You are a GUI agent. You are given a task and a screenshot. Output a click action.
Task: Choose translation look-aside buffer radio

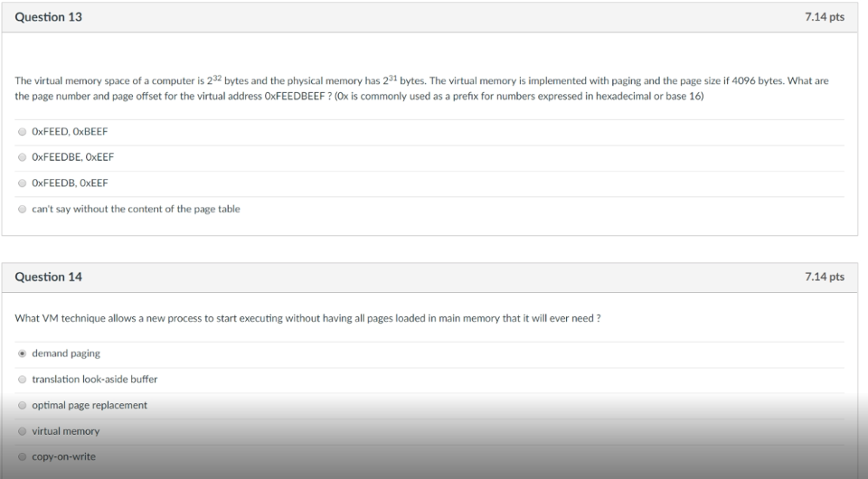pos(22,380)
